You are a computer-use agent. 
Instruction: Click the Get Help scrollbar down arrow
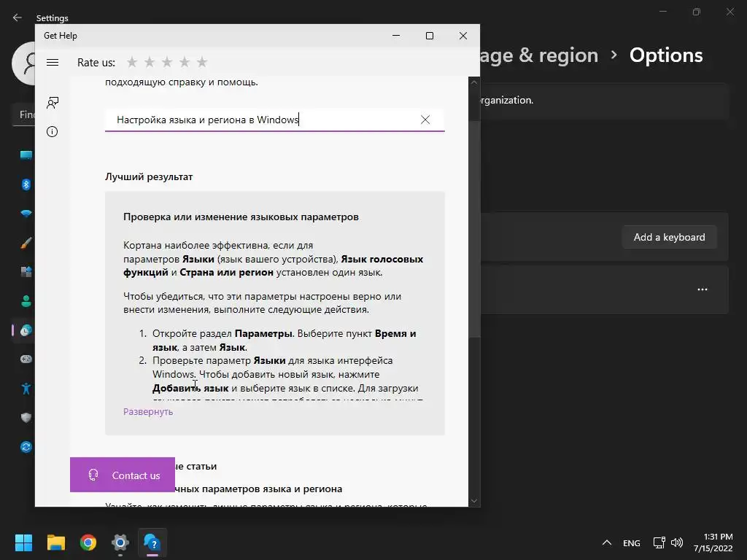(x=474, y=500)
